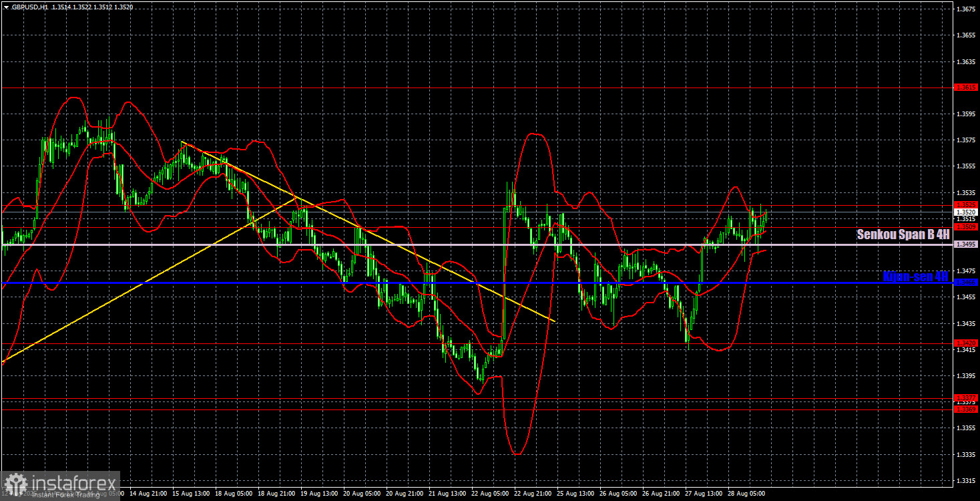Select the red 1.3369 price level tag

click(966, 409)
